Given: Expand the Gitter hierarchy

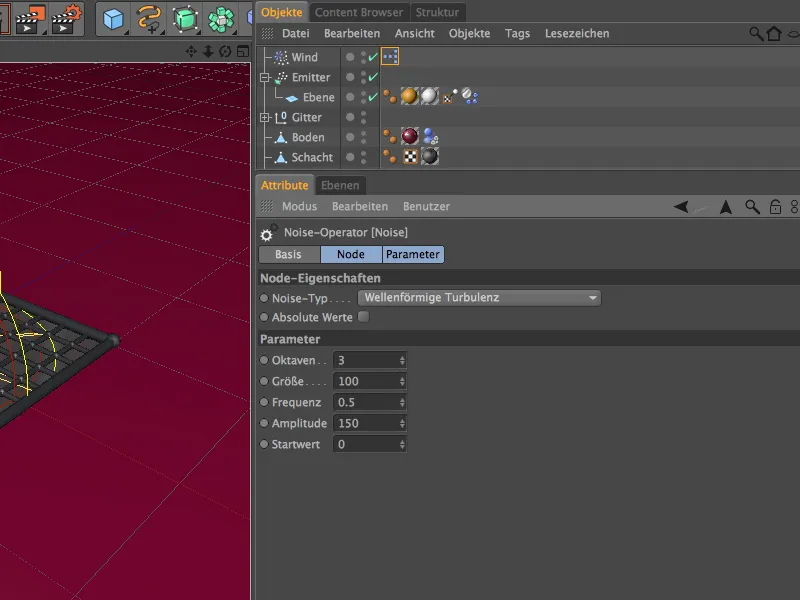Looking at the screenshot, I should pyautogui.click(x=264, y=117).
